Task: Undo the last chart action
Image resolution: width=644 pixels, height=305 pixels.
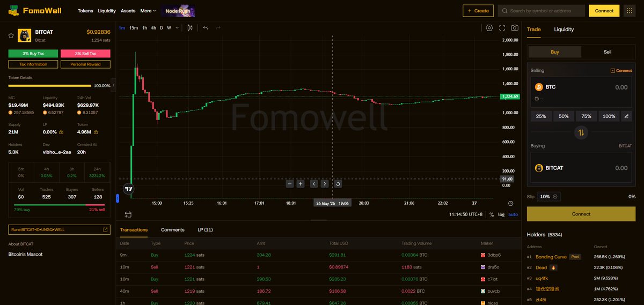Action: click(x=206, y=28)
